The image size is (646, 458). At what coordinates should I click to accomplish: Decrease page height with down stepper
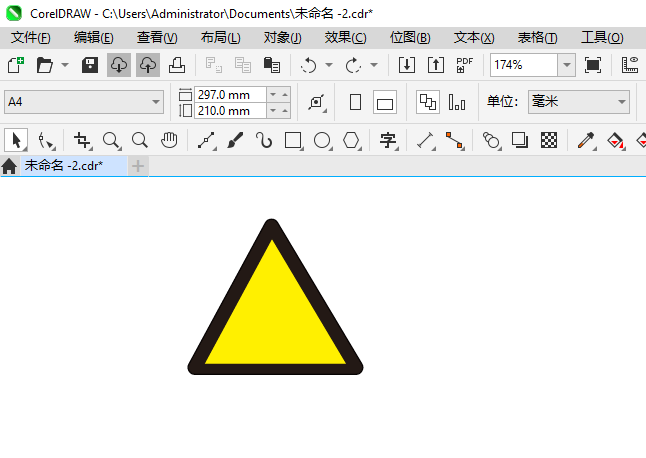coord(273,110)
